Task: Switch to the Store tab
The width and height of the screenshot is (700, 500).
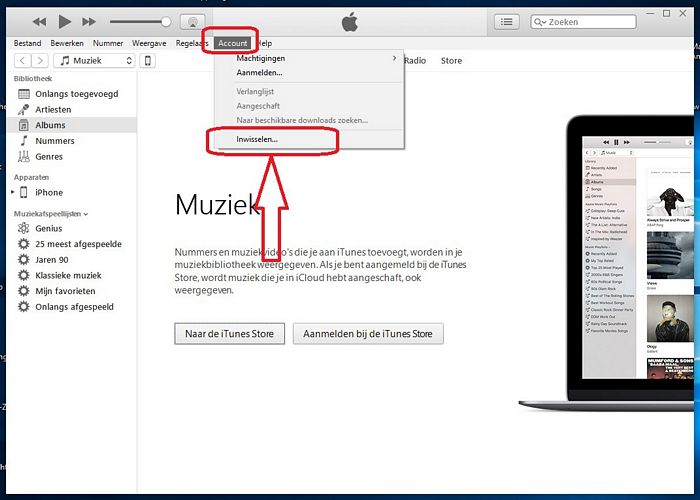Action: point(451,60)
